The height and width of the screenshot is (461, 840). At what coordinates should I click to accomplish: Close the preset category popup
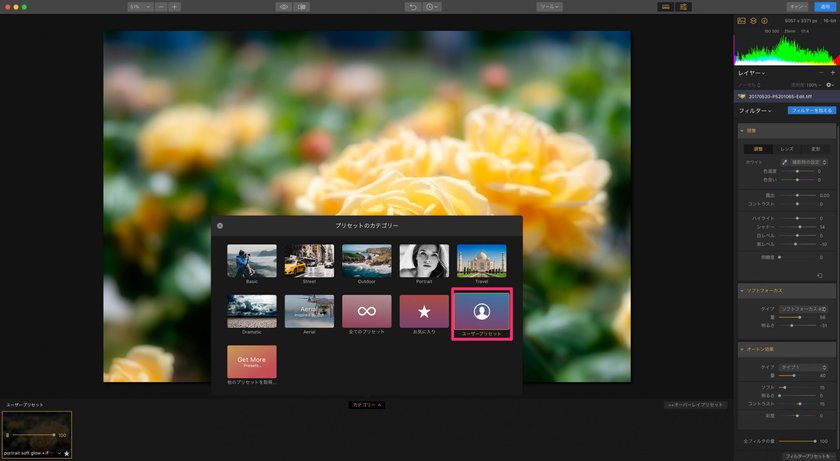(220, 226)
